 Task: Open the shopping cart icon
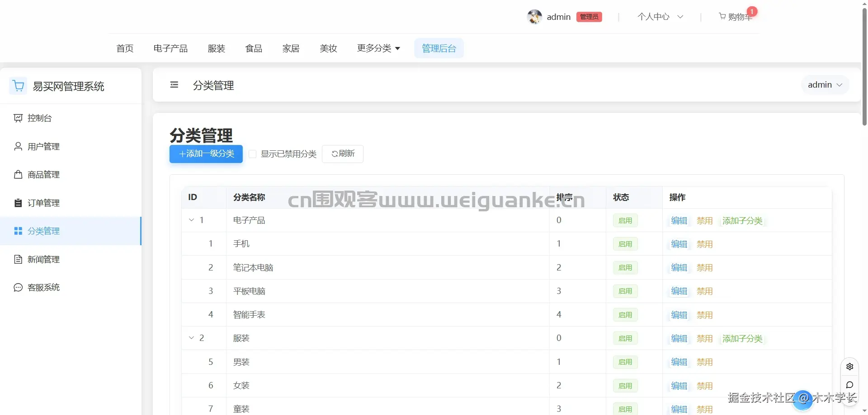722,16
